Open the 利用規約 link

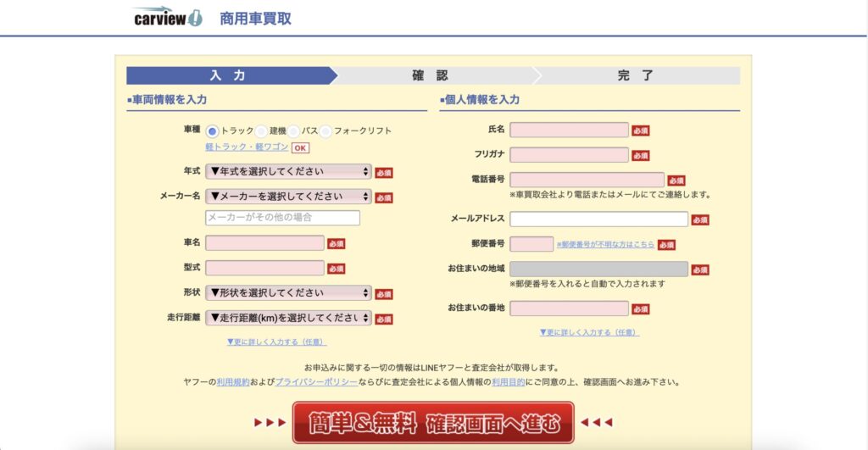tap(233, 382)
